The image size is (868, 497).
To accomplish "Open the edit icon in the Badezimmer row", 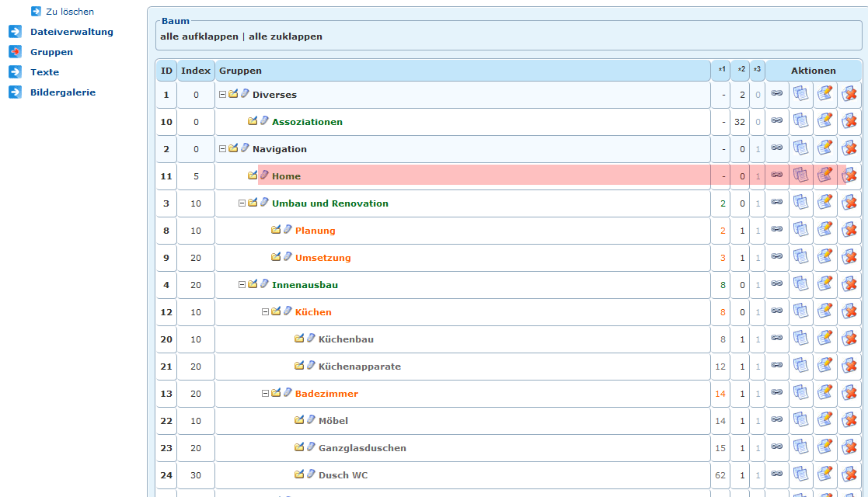I will click(x=824, y=394).
